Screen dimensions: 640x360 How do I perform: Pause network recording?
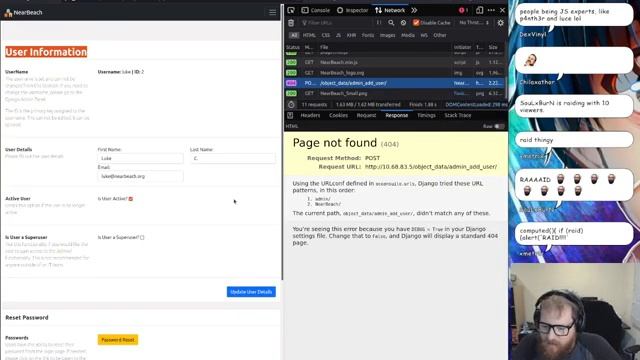tap(379, 23)
